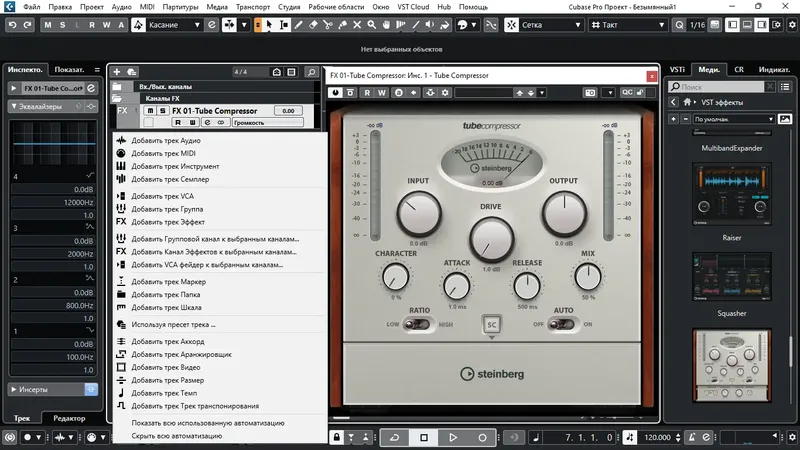Click the Record button in transport bar
The width and height of the screenshot is (800, 450).
click(x=482, y=437)
